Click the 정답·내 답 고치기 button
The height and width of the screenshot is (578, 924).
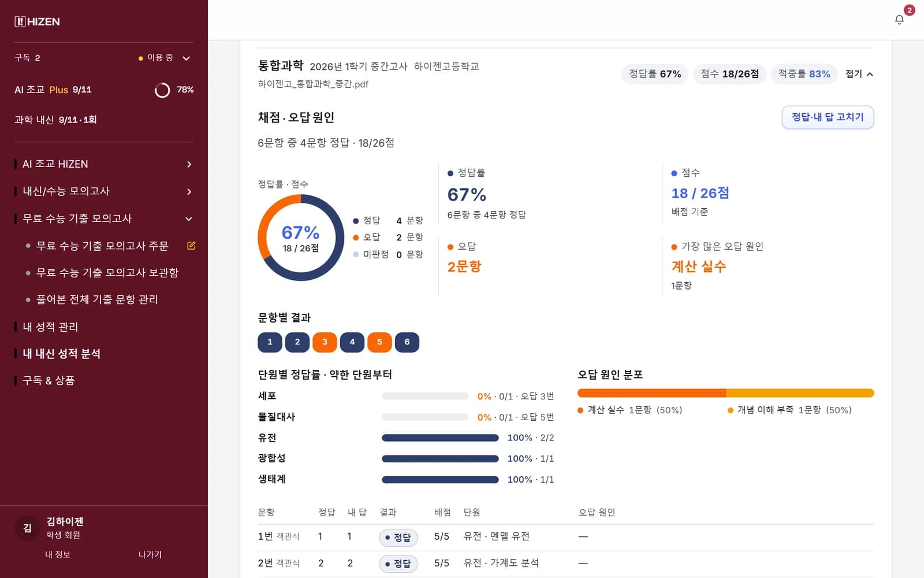pyautogui.click(x=828, y=117)
